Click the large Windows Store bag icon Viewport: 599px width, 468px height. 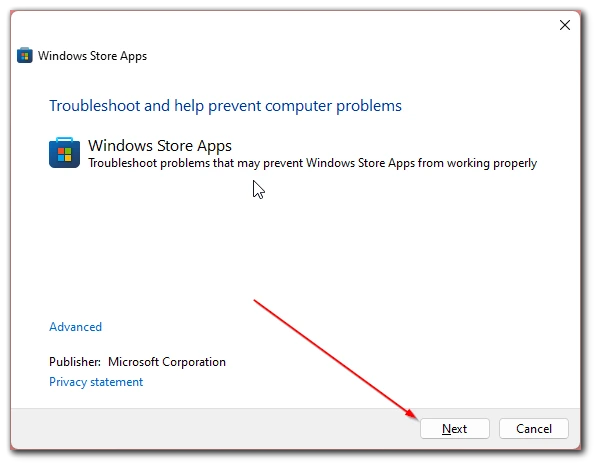click(65, 152)
